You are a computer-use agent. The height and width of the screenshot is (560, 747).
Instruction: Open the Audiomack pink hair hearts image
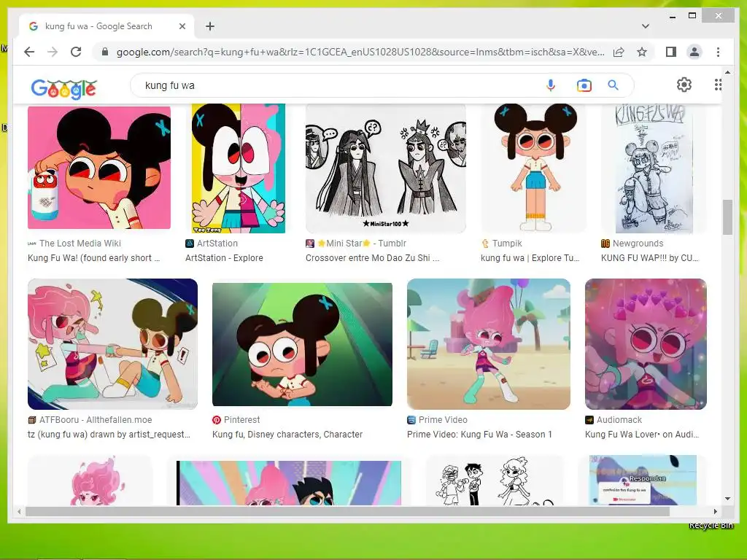click(646, 344)
